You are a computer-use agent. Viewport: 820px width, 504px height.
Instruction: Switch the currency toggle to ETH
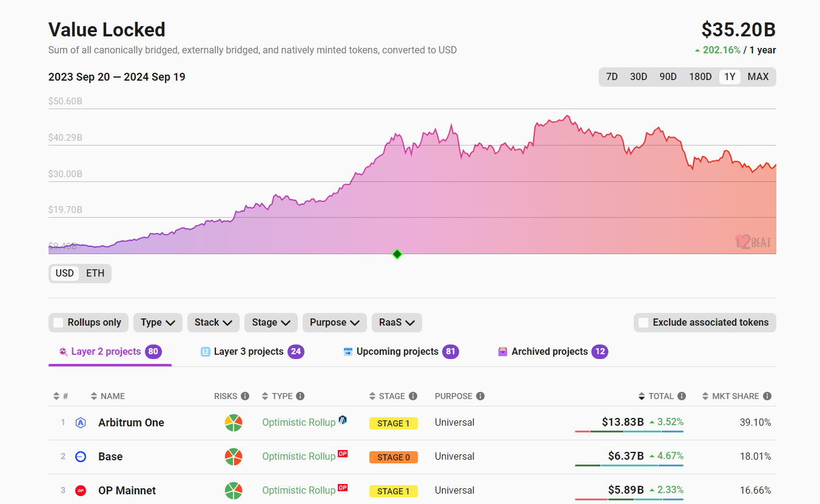click(x=95, y=273)
